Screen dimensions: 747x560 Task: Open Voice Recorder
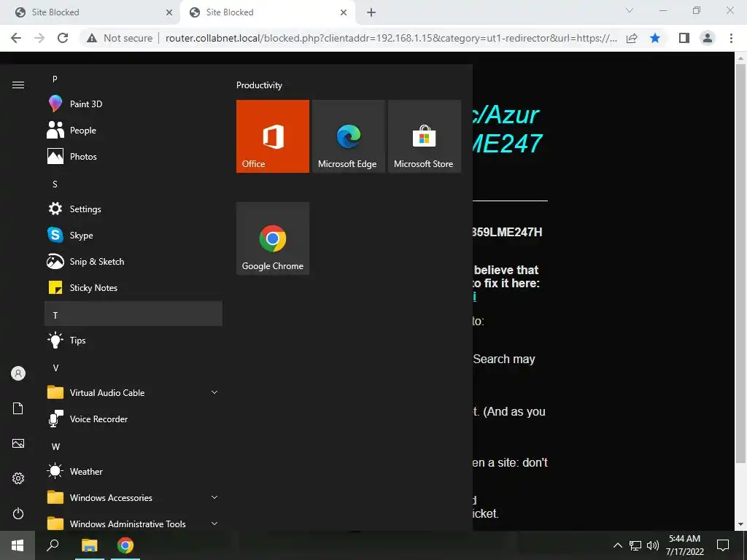point(133,419)
